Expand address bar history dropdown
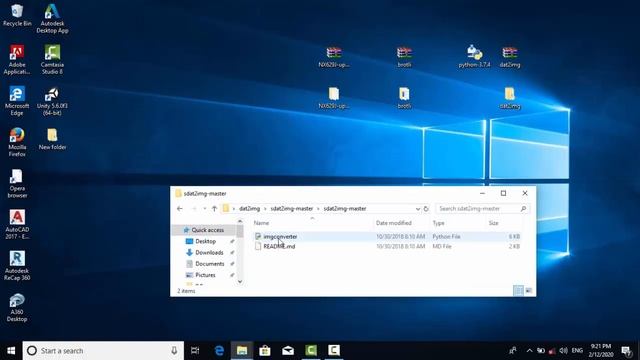The image size is (640, 360). pos(418,209)
